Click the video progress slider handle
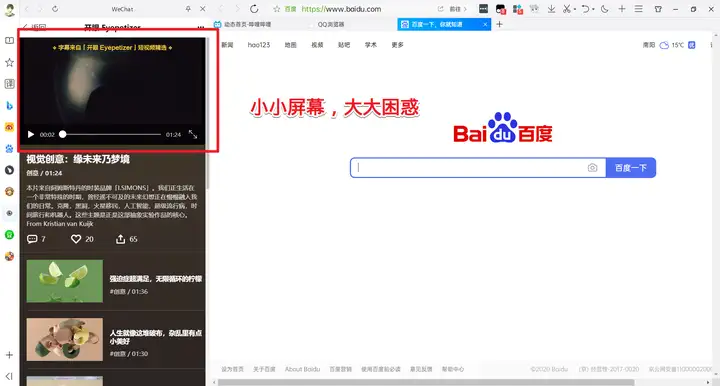Viewport: 720px width, 386px height. [x=63, y=134]
